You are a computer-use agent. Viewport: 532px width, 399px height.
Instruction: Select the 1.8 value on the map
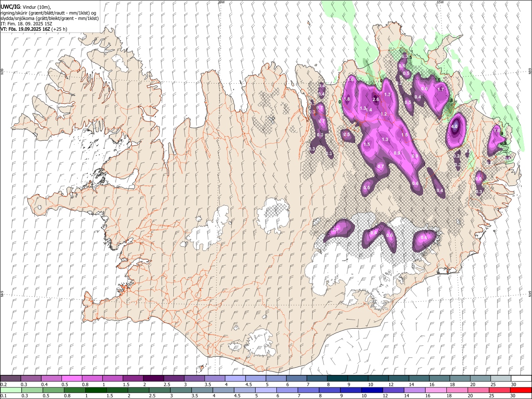pyautogui.click(x=347, y=99)
